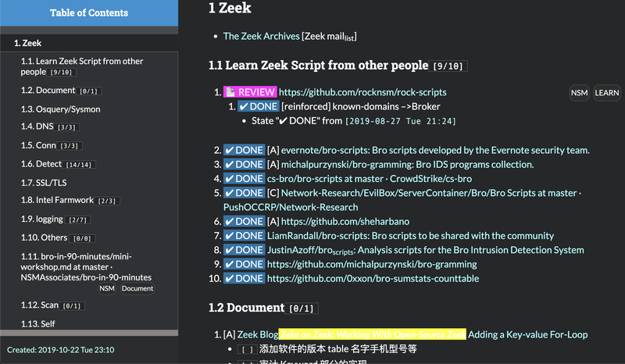Click timestamp 2019-08-27 Tue 21:24
Screen dimensions: 625x364
click(x=400, y=121)
